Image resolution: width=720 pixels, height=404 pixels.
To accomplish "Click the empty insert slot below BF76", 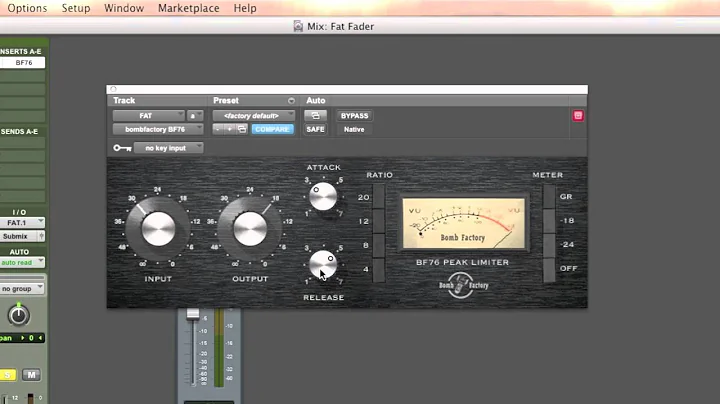I will [22, 76].
